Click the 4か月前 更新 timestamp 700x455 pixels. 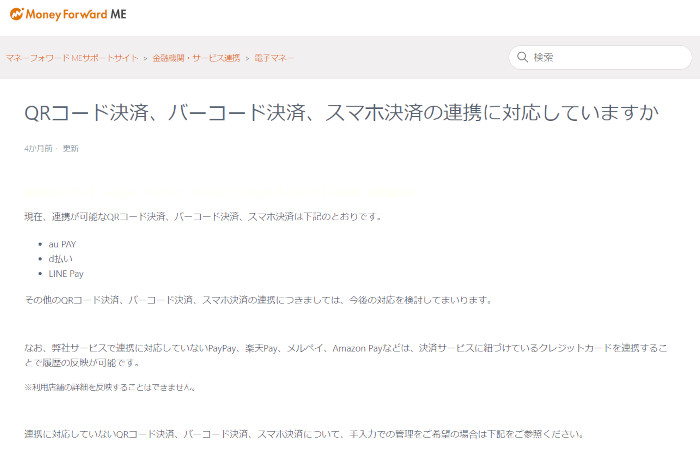click(51, 148)
